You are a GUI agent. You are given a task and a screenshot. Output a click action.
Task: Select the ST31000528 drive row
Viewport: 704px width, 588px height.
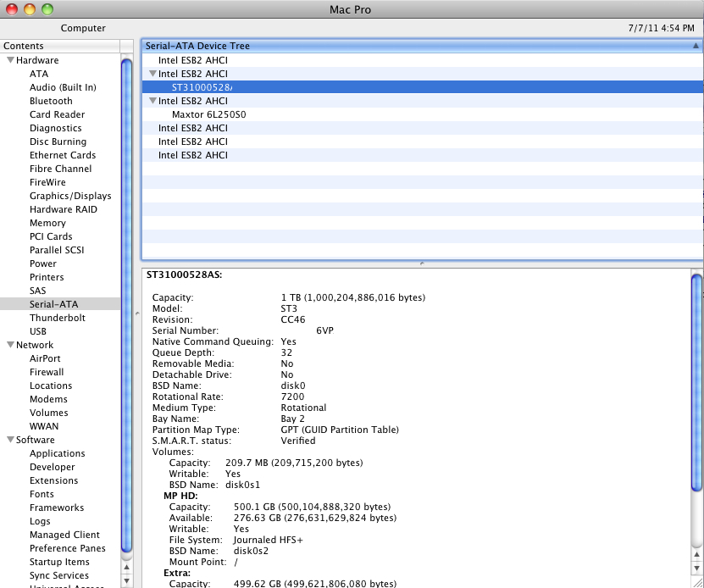click(423, 87)
